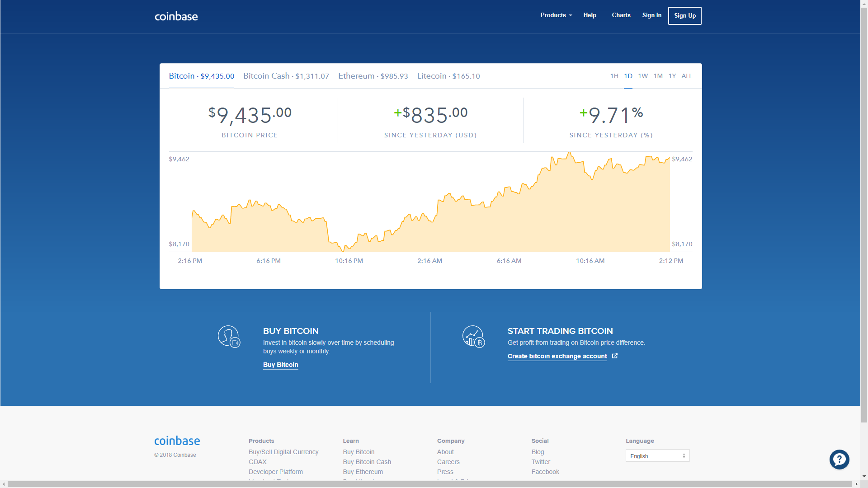Click the BUY BITCOIN heading

click(x=291, y=331)
